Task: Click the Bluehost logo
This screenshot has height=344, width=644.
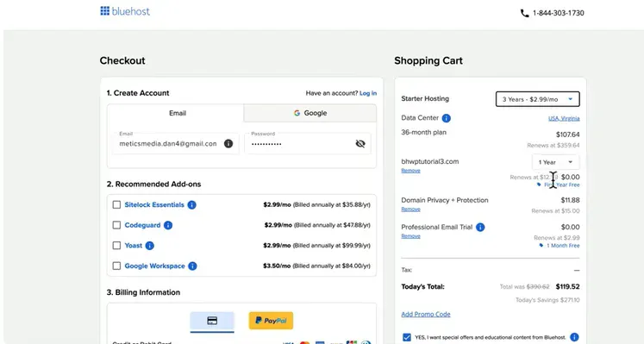Action: click(125, 11)
